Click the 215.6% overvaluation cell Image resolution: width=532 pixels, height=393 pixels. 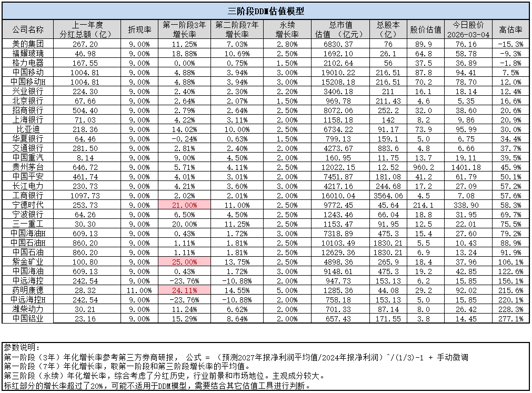click(510, 290)
